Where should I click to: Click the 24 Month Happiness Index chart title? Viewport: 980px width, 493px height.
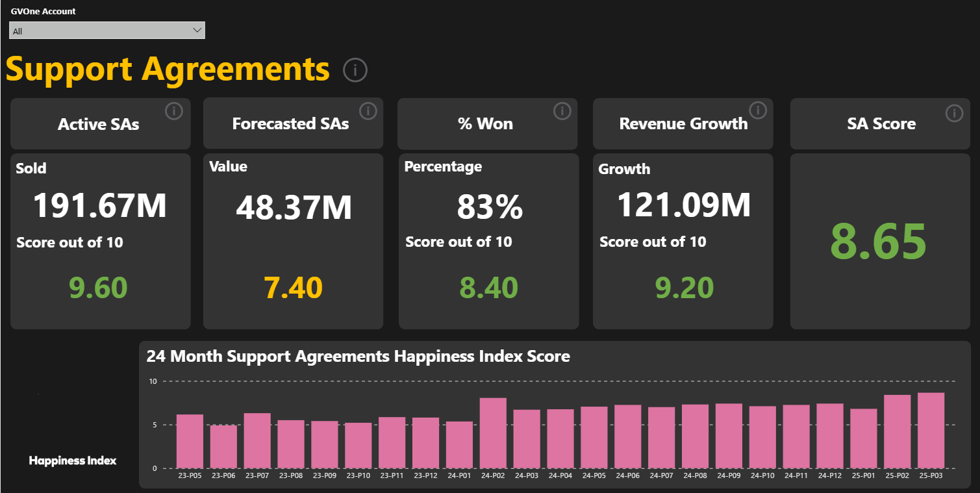click(x=358, y=356)
